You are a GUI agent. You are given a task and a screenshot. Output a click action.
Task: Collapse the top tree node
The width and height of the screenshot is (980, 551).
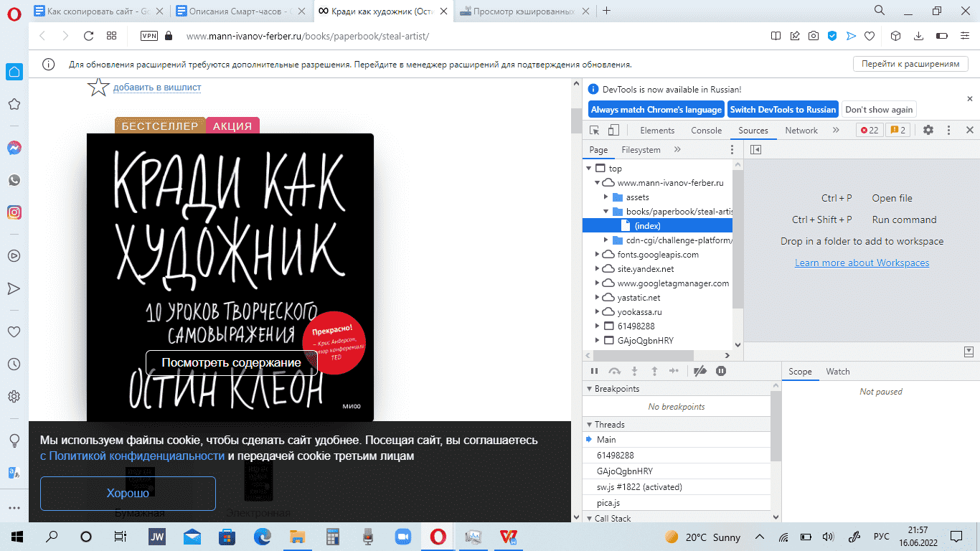[x=590, y=168]
